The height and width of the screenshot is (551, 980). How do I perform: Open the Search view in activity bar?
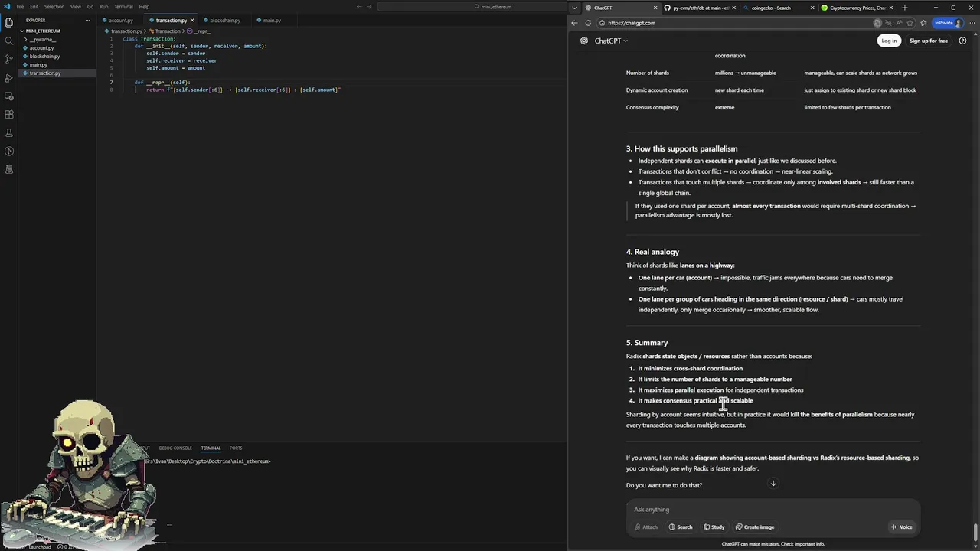click(x=9, y=41)
